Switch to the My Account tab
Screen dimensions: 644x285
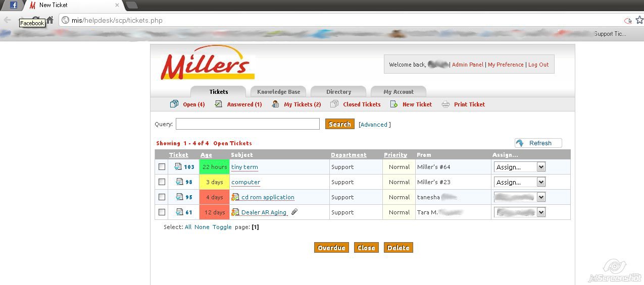pos(399,92)
